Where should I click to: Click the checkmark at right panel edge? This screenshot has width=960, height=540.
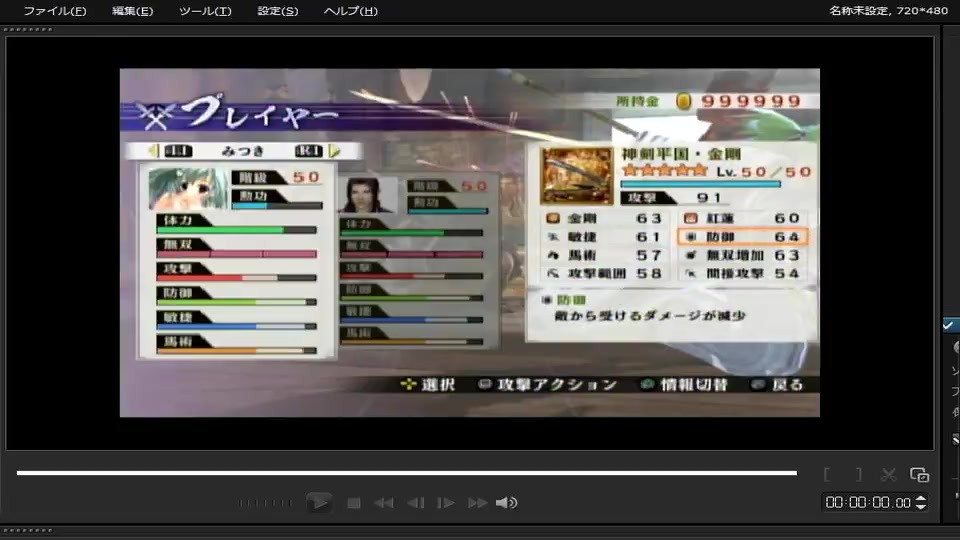[x=948, y=325]
